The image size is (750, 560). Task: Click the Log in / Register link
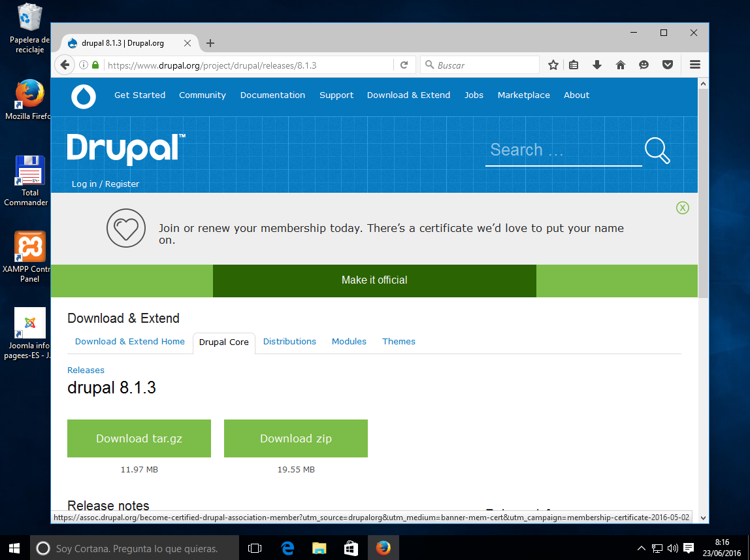point(105,184)
